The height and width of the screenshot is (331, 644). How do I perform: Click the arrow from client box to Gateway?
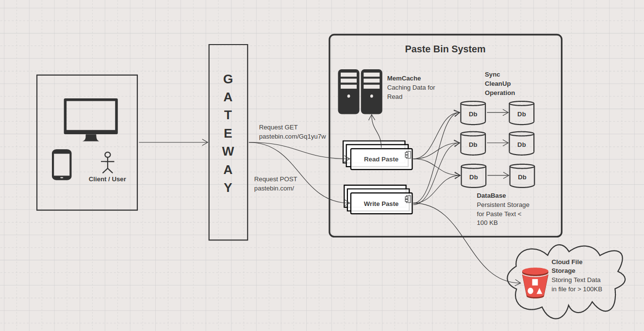click(173, 142)
